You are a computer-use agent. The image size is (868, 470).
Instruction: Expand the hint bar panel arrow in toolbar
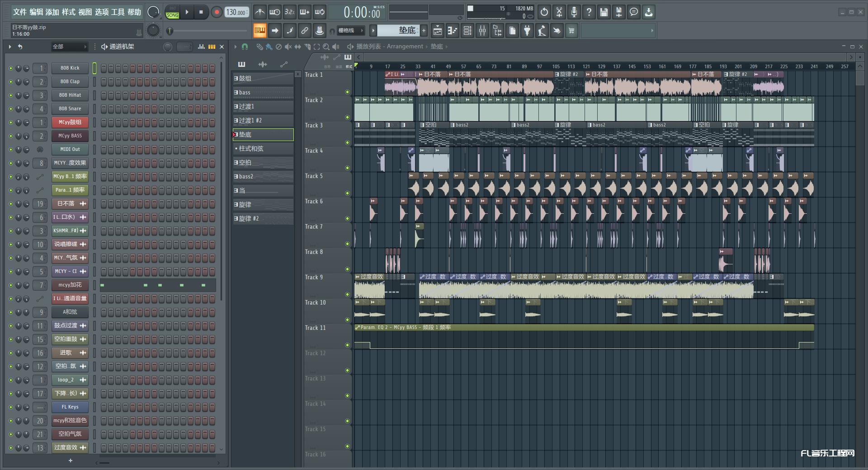tap(652, 31)
